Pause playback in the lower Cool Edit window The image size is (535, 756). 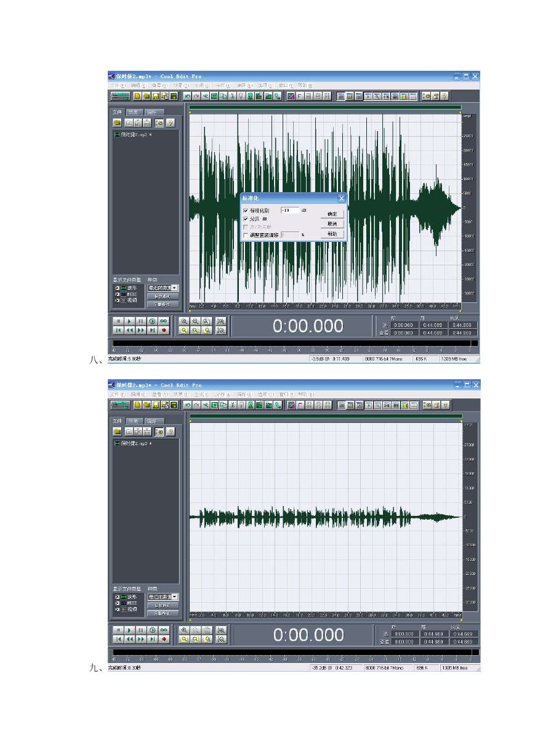(x=141, y=630)
